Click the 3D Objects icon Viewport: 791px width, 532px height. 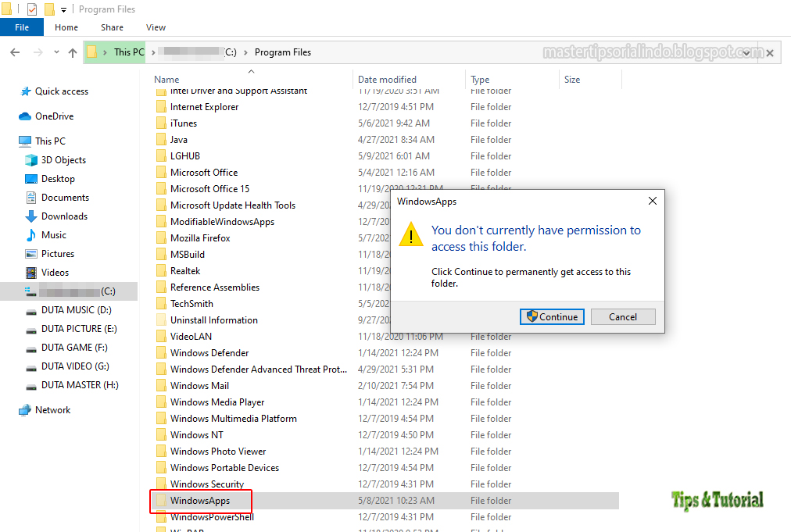[31, 160]
